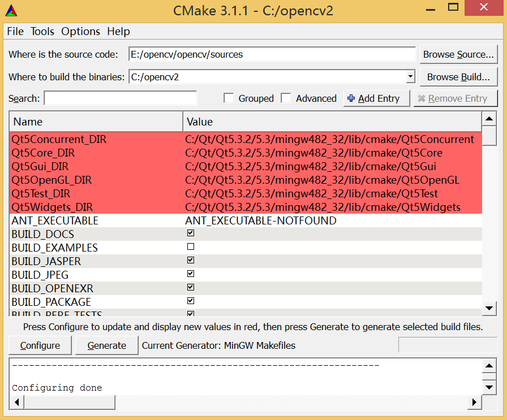This screenshot has height=420, width=507.
Task: Click the Qt5Concurrent path value
Action: coord(329,139)
